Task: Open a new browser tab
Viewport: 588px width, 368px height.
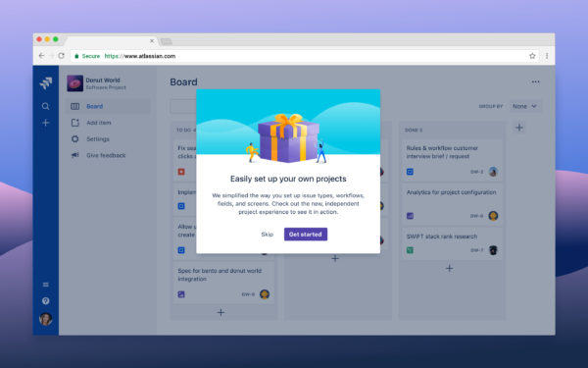Action: (x=167, y=41)
